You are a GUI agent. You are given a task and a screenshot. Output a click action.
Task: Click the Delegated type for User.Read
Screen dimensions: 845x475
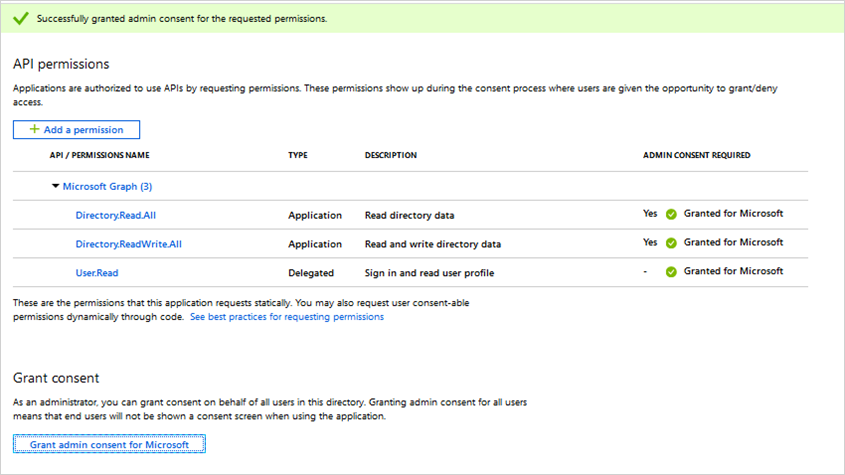click(x=311, y=273)
